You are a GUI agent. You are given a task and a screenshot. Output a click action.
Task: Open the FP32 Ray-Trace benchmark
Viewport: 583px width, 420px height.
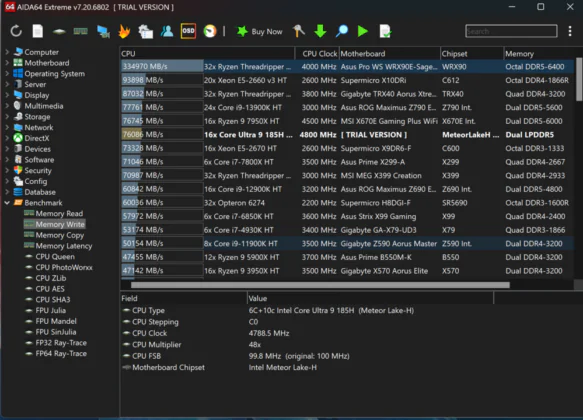(x=56, y=343)
